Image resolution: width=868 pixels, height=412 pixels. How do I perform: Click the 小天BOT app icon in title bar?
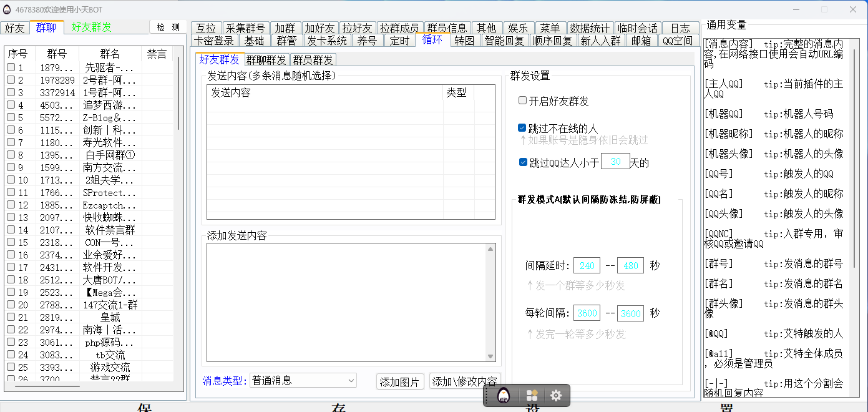pos(6,9)
